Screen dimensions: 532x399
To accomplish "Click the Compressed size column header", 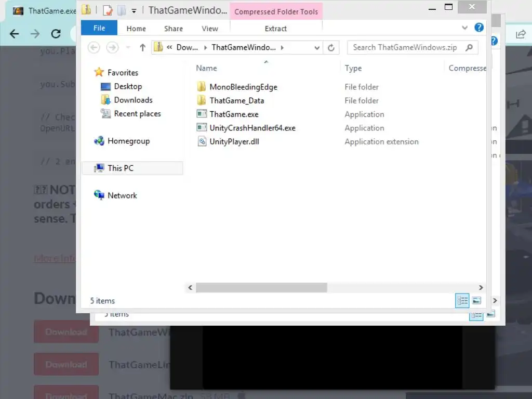I will (467, 68).
